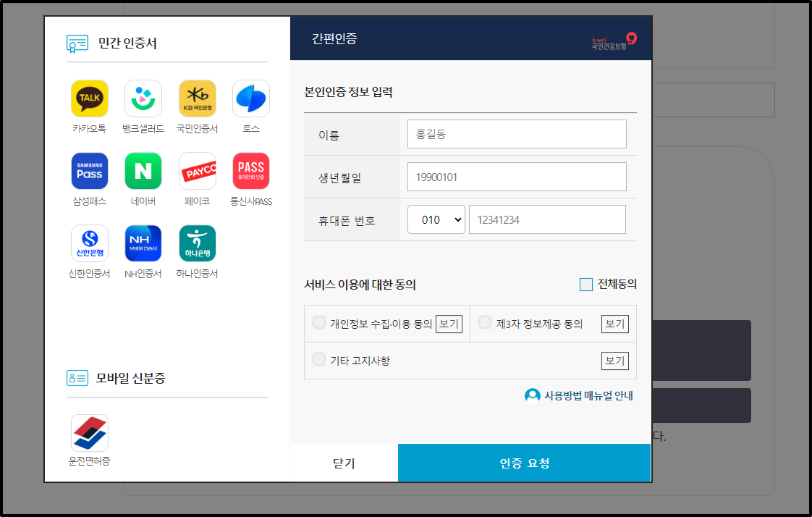This screenshot has height=517, width=812.
Task: Click the 카카오톡 label text
Action: tap(89, 128)
